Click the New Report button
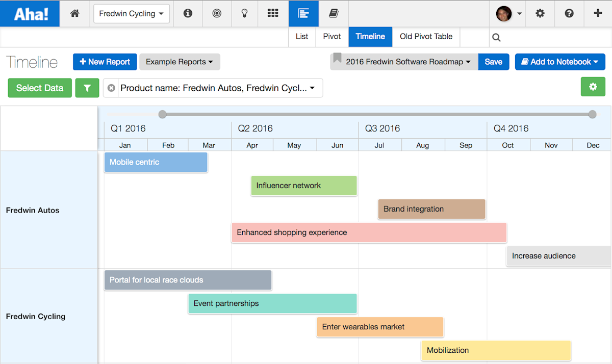Screen dimensions: 612x364 tap(105, 62)
